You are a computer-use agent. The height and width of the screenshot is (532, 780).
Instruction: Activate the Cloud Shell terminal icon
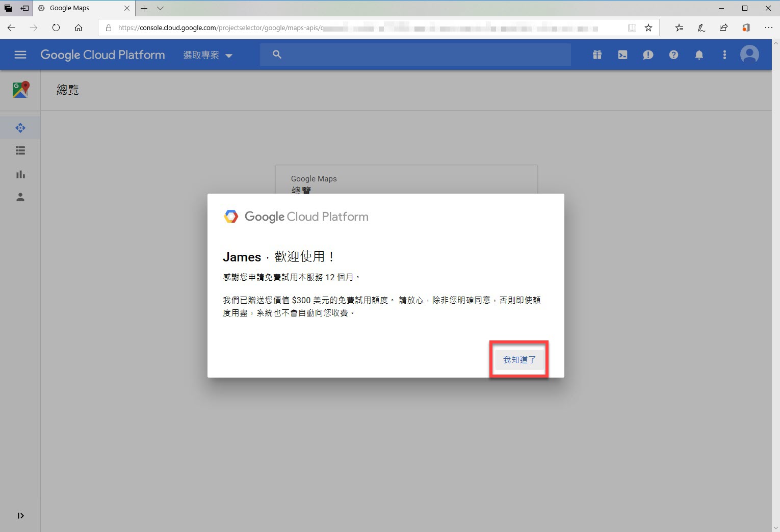tap(622, 55)
